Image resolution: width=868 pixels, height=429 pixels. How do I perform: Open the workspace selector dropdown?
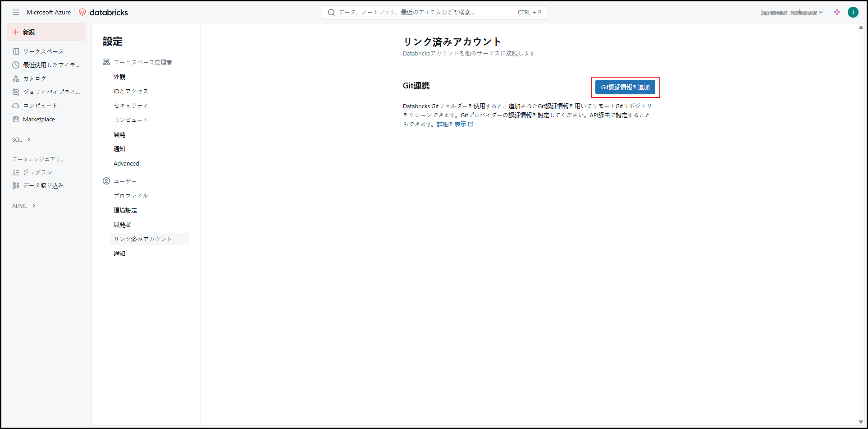(x=791, y=12)
